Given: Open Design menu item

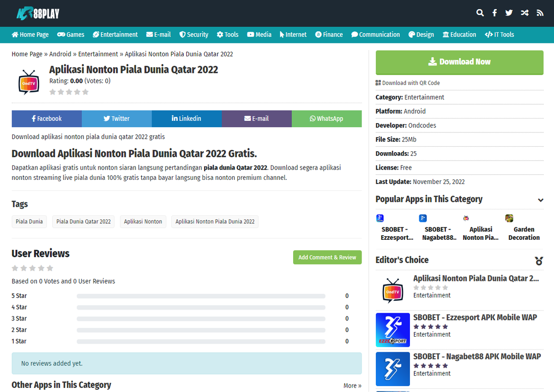Looking at the screenshot, I should pyautogui.click(x=421, y=35).
